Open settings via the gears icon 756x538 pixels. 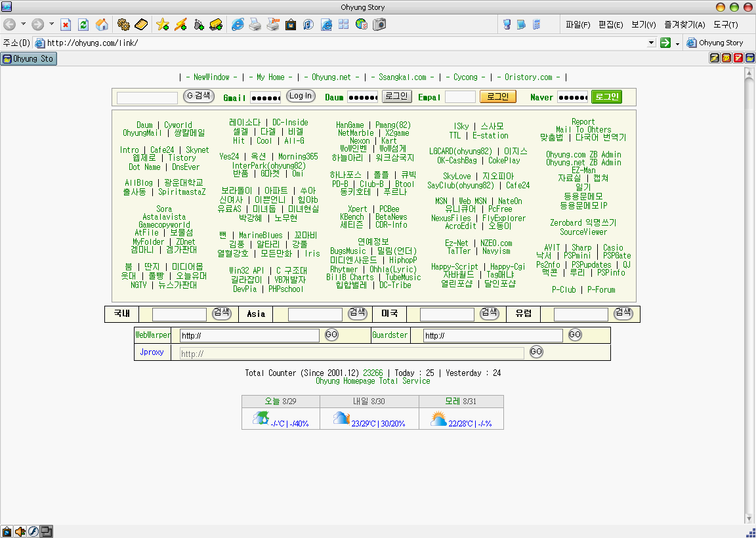(123, 24)
